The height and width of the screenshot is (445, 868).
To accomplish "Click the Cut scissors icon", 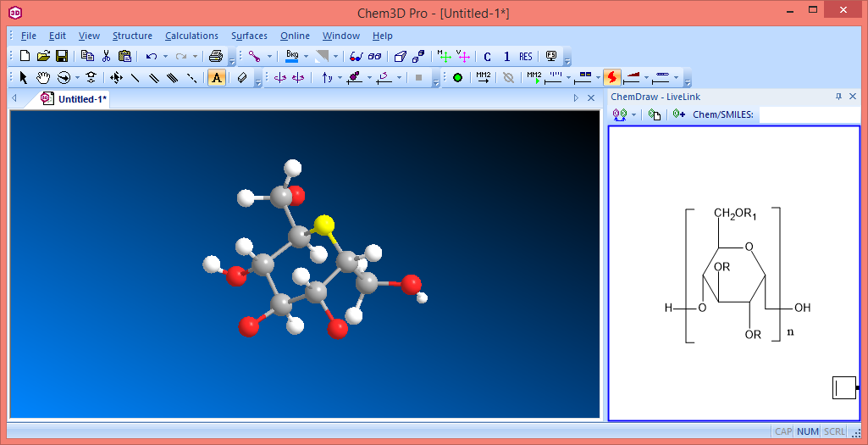I will pyautogui.click(x=106, y=56).
